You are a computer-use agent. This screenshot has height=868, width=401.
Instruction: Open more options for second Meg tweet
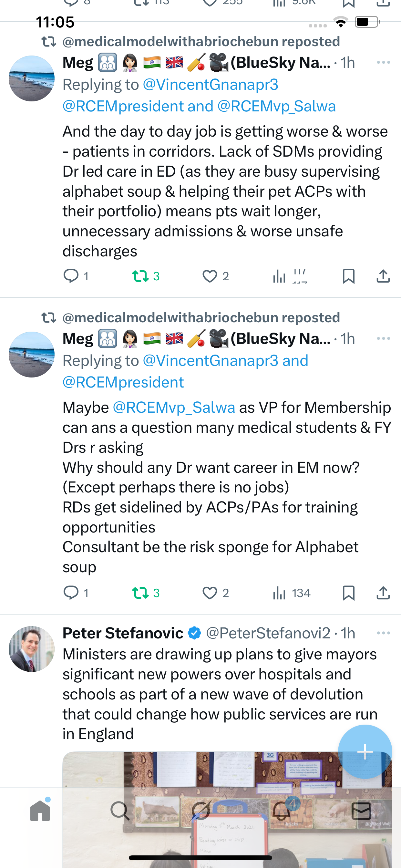(383, 339)
